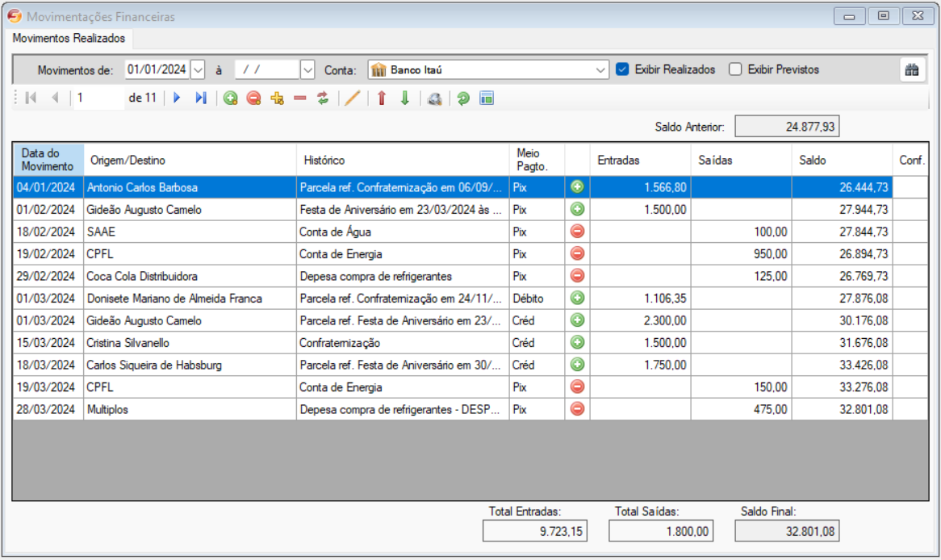Click the red add expense icon in toolbar

tap(253, 98)
